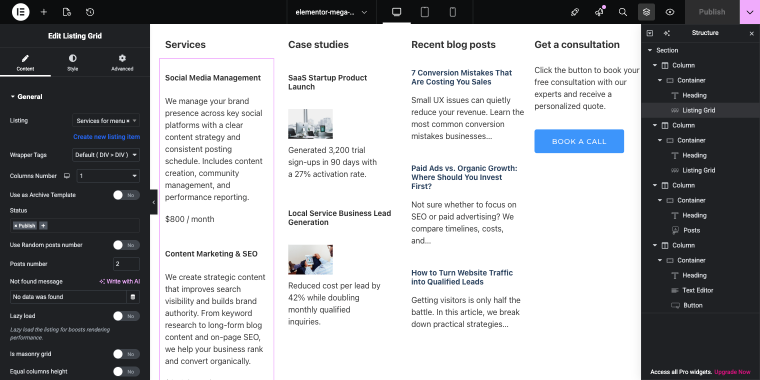760x380 pixels.
Task: Open the Listing dropdown showing Services for menu
Action: 106,121
